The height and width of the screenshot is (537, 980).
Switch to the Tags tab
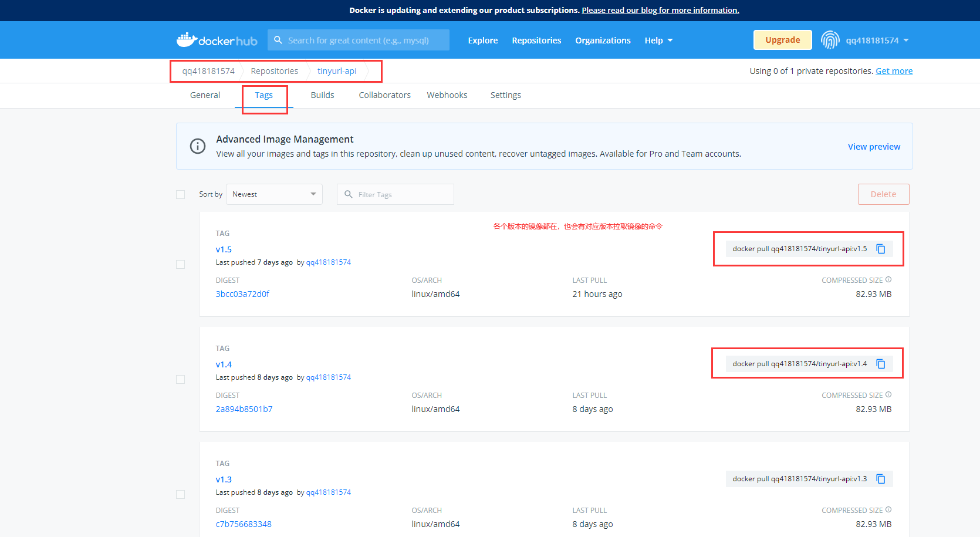click(264, 95)
